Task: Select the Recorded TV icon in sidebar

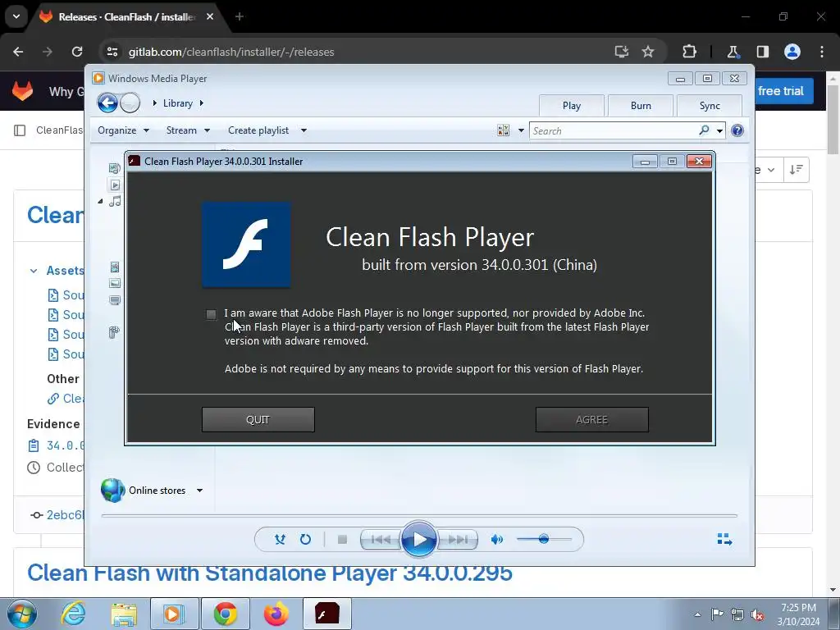Action: click(x=115, y=300)
